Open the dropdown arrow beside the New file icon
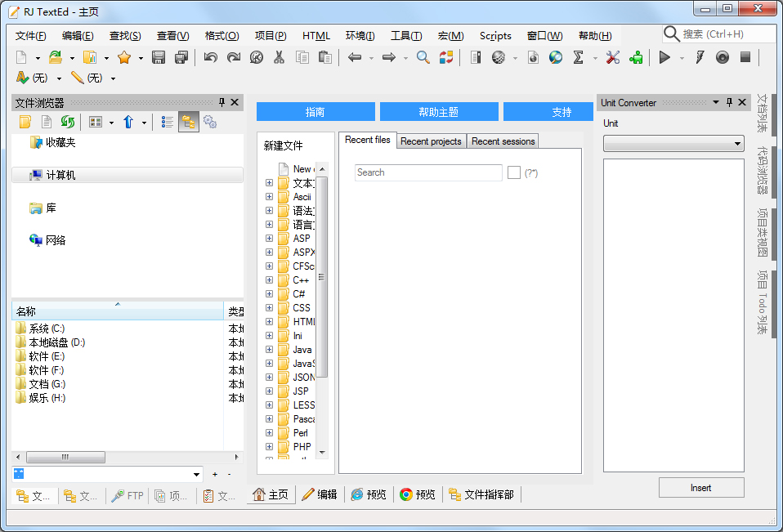This screenshot has width=783, height=532. [x=38, y=58]
